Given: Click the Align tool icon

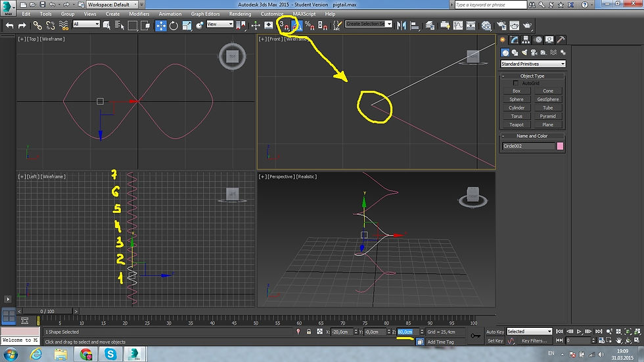Looking at the screenshot, I should click(x=415, y=26).
